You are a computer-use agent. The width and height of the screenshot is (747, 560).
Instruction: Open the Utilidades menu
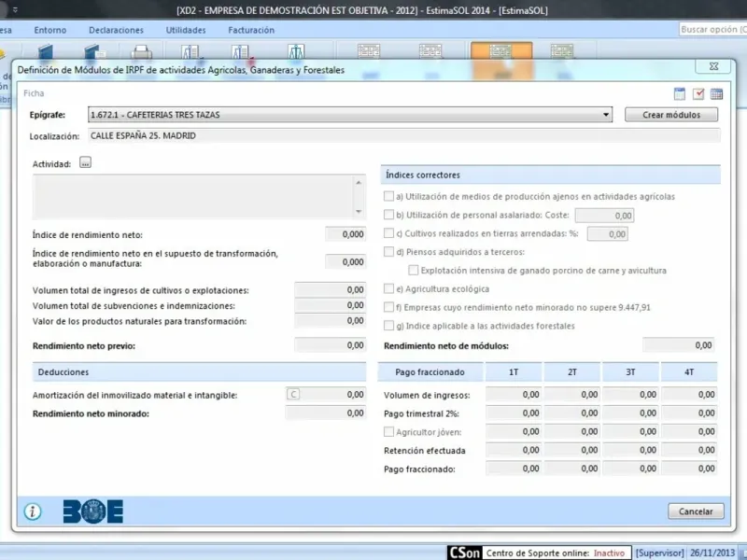click(186, 30)
